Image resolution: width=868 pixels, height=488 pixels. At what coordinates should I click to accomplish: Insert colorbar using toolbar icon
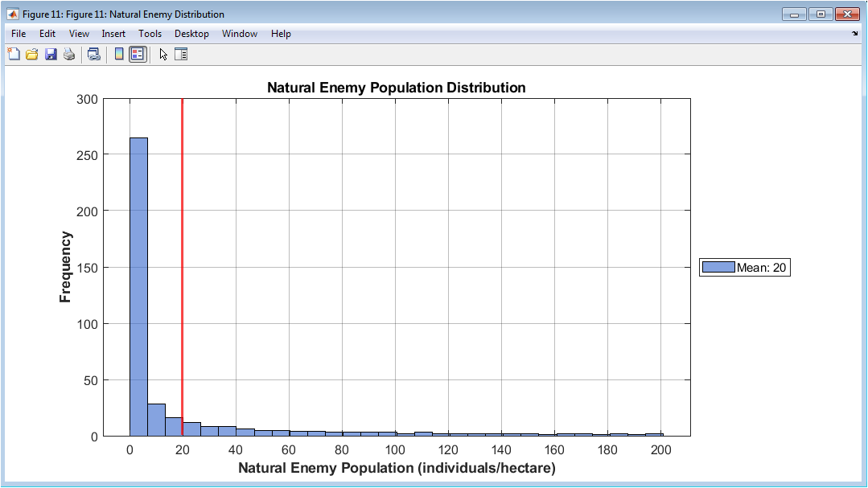coord(118,54)
